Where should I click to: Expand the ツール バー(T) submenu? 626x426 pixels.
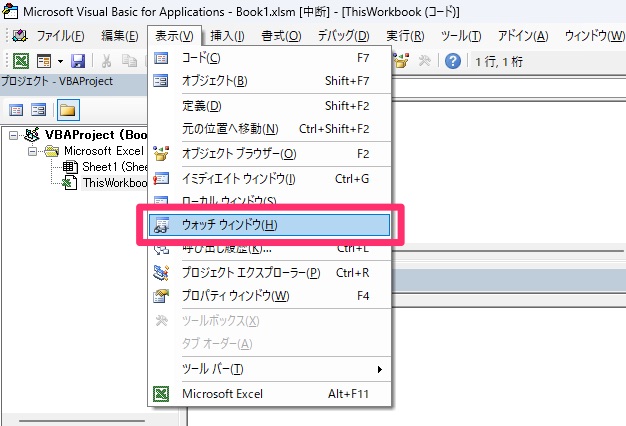269,369
